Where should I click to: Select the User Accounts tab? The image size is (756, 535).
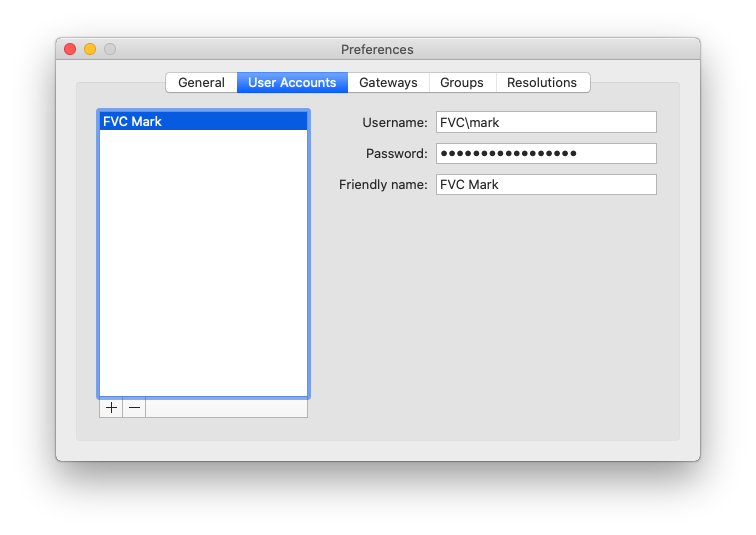292,82
